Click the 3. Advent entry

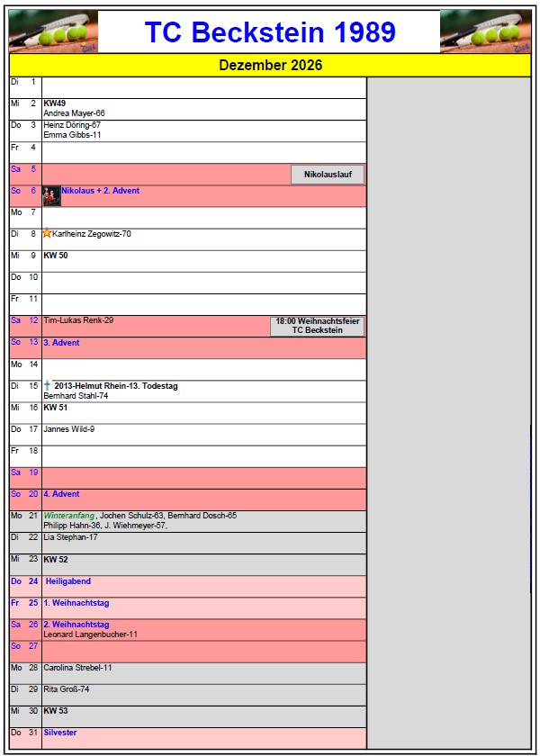(x=62, y=343)
